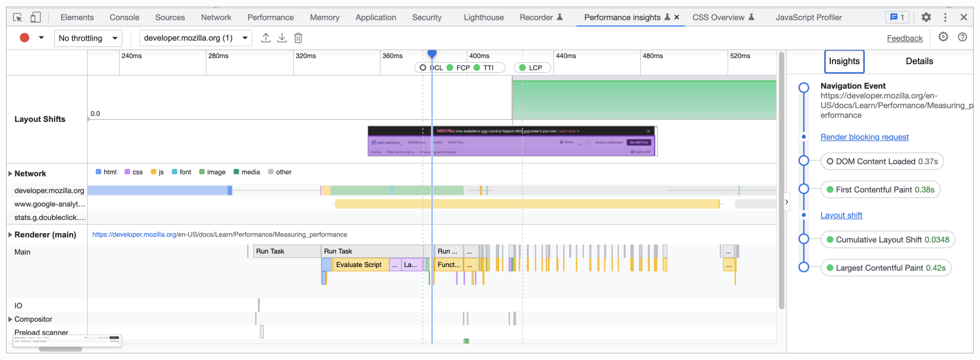Viewport: 980px width, 360px height.
Task: Click the inspect element picker icon
Action: click(17, 17)
